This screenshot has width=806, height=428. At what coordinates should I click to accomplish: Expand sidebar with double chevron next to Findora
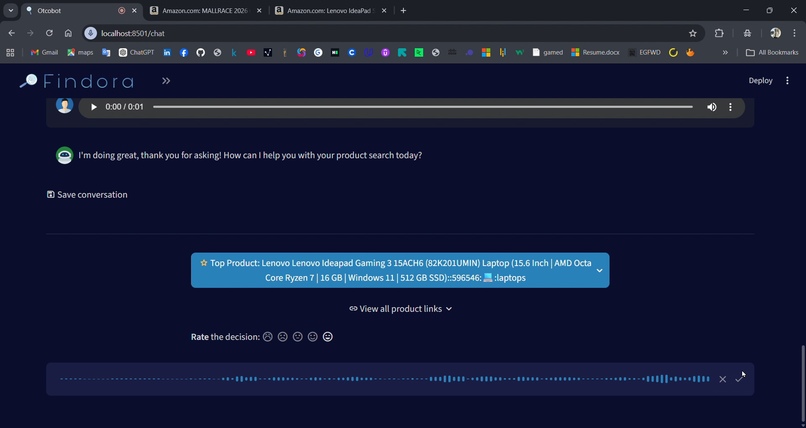click(166, 81)
